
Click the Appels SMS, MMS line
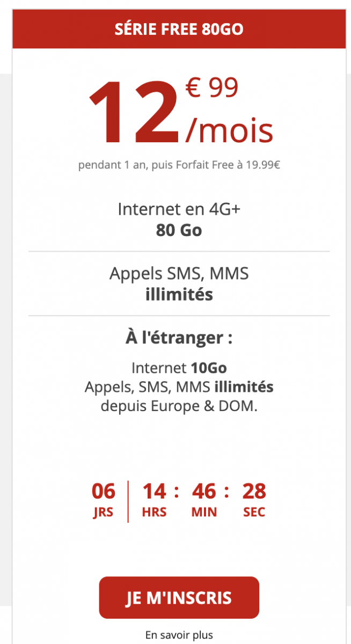click(x=179, y=274)
